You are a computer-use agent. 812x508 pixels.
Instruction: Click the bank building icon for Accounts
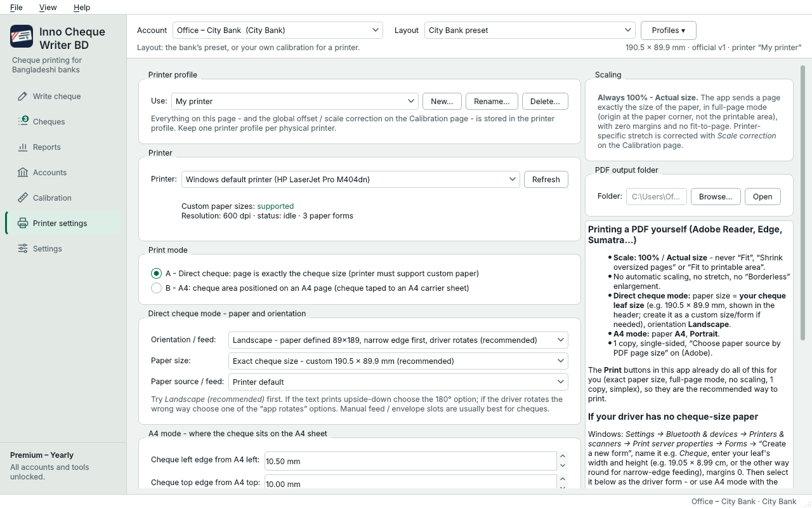(23, 173)
